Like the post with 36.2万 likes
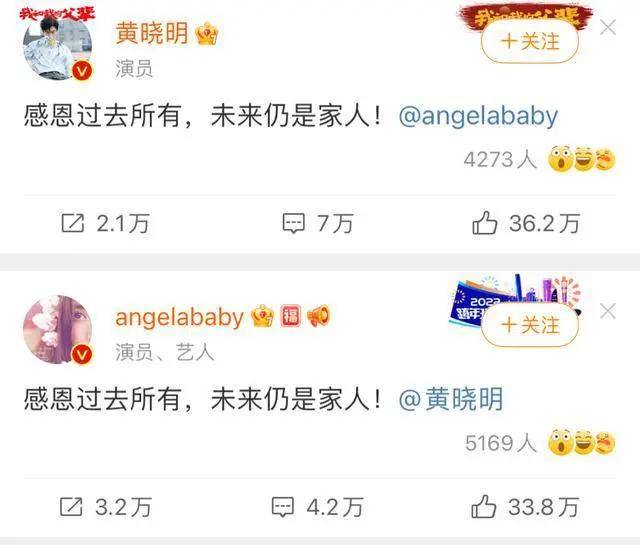 click(x=526, y=223)
